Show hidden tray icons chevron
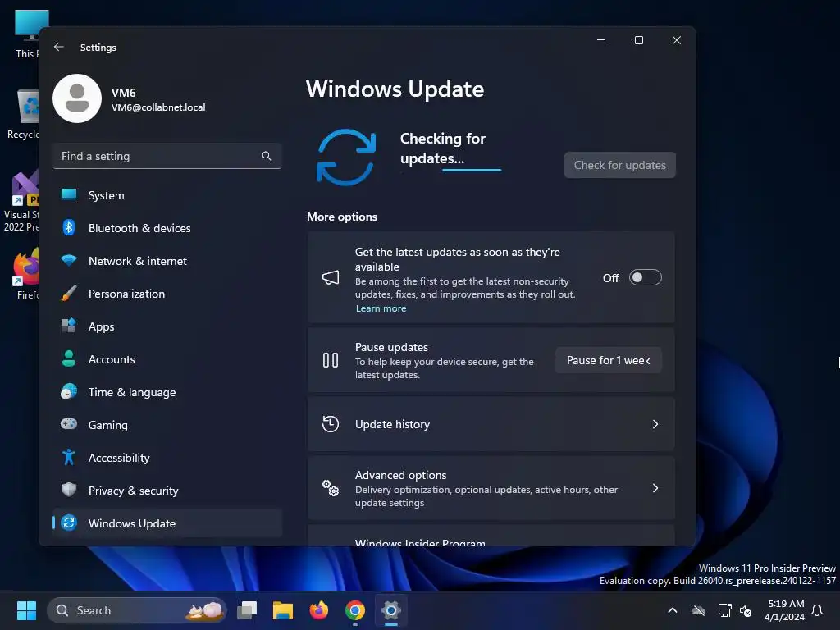 tap(673, 610)
